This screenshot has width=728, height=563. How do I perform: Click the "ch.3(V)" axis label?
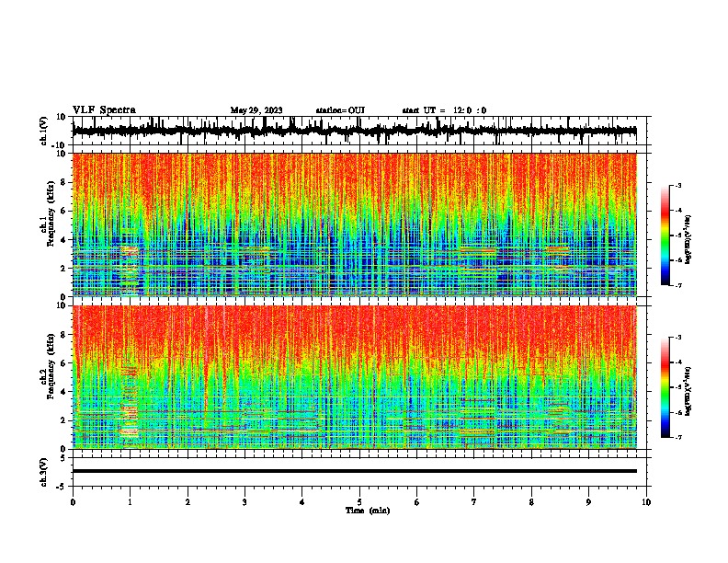tap(44, 472)
